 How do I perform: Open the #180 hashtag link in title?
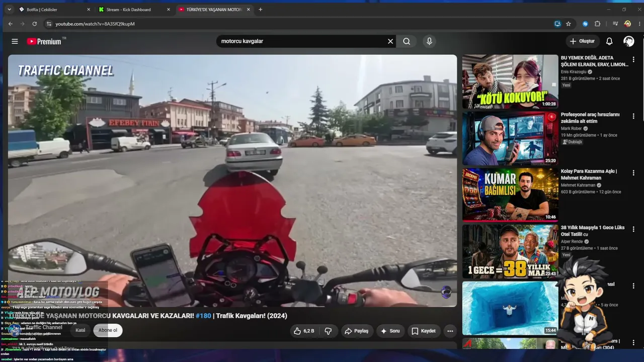pos(203,316)
